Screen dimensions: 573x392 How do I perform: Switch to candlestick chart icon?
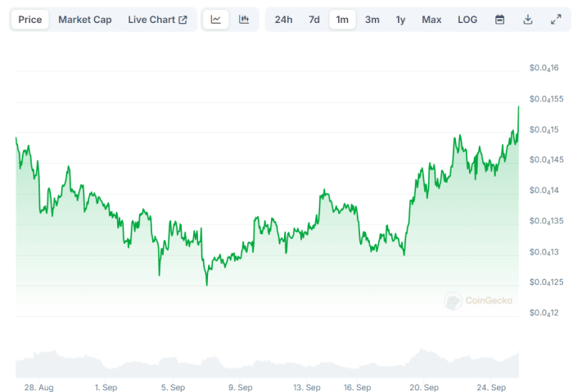click(244, 20)
